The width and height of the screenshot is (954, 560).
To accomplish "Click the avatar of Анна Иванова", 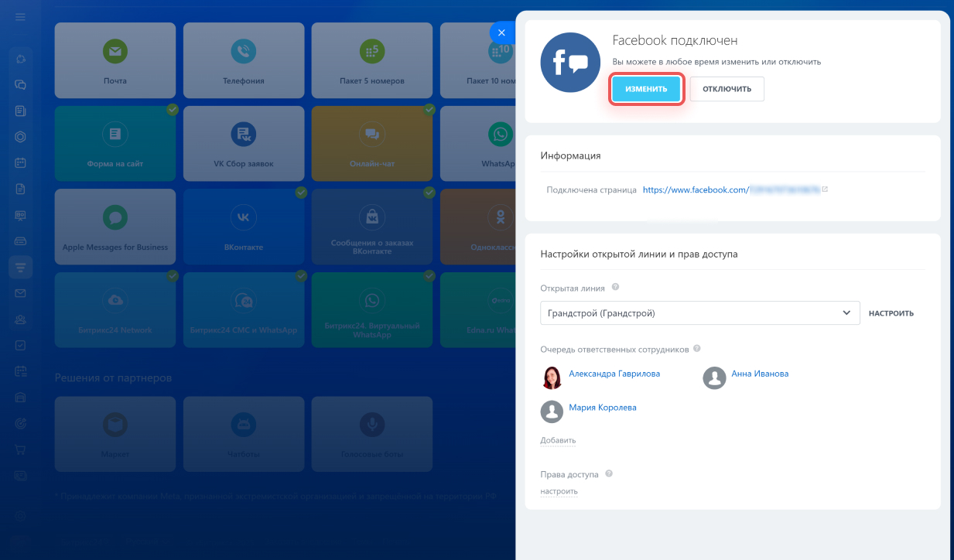I will [714, 377].
